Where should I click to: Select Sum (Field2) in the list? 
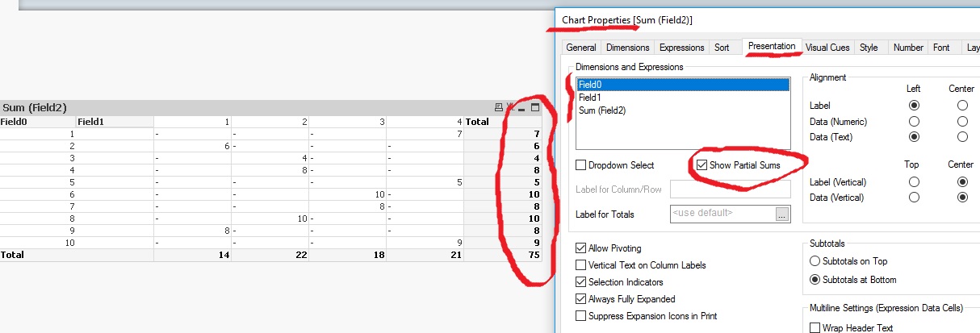point(602,110)
